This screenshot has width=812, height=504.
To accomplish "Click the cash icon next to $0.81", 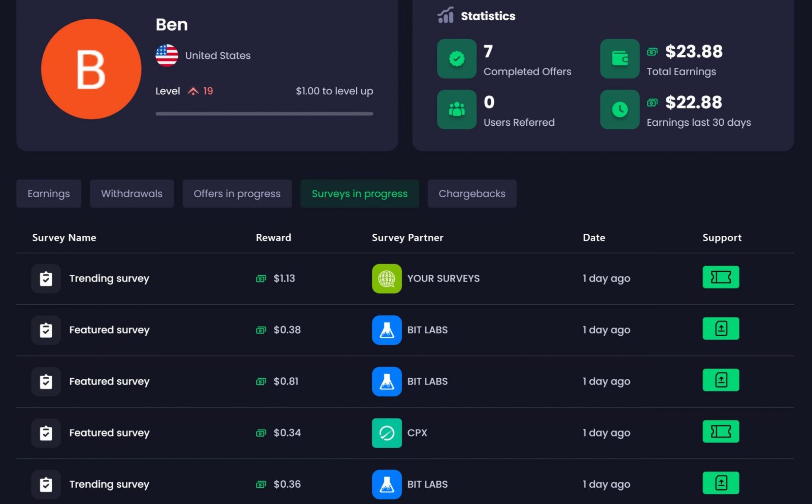I will pyautogui.click(x=261, y=382).
